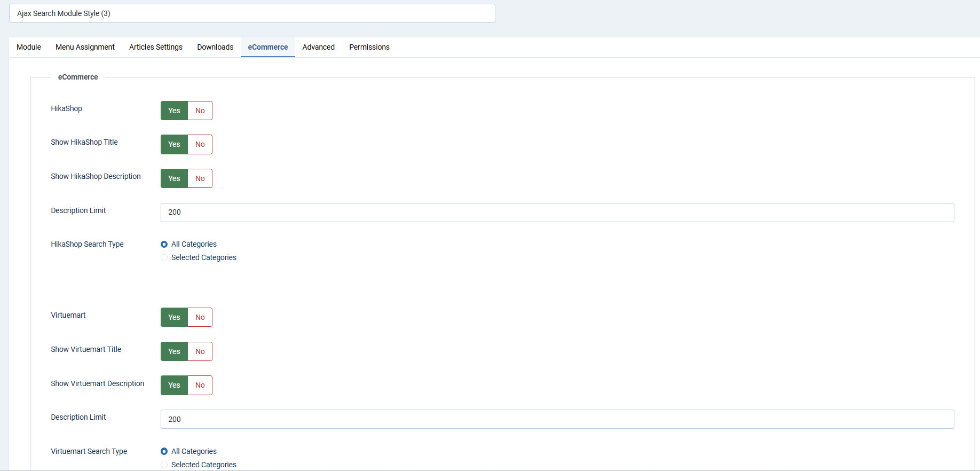This screenshot has height=471, width=980.
Task: Set Show HikaShop Title to No
Action: click(x=200, y=144)
